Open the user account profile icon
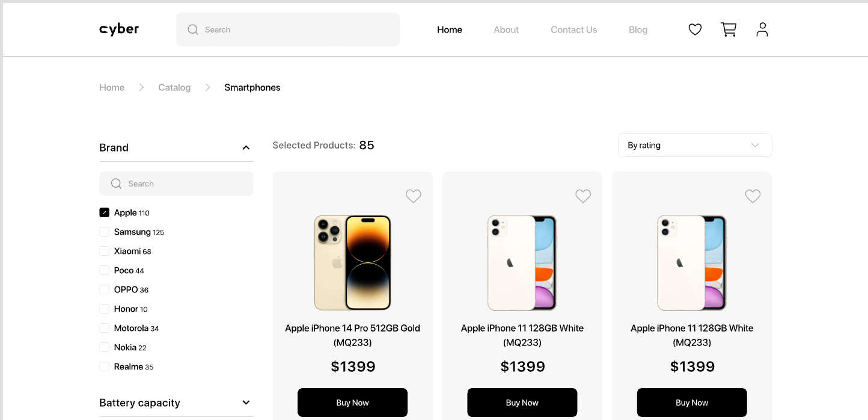Screen dimensions: 868x420 pos(762,29)
